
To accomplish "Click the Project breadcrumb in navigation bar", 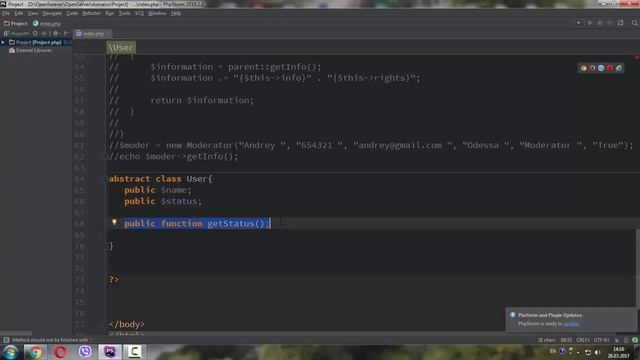I will [x=16, y=24].
